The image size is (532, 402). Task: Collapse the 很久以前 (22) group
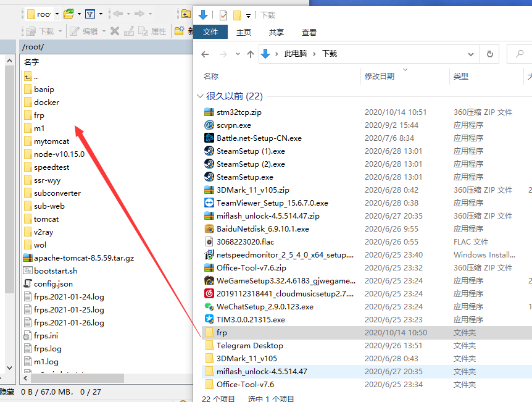tap(200, 96)
